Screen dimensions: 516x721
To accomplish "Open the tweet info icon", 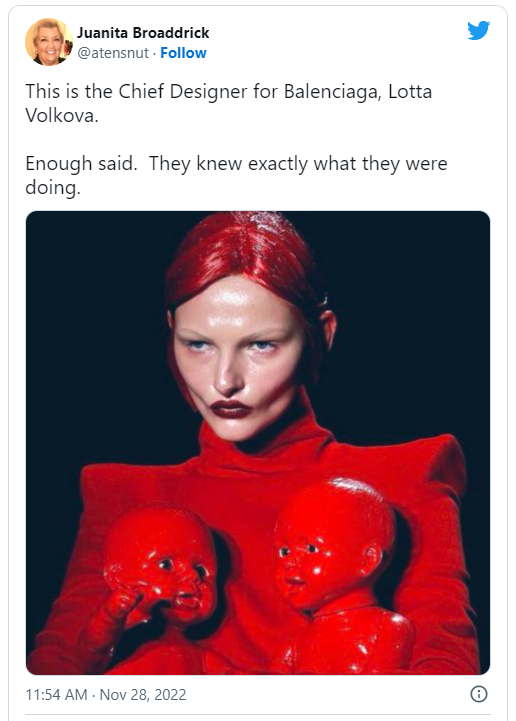I will [x=479, y=694].
